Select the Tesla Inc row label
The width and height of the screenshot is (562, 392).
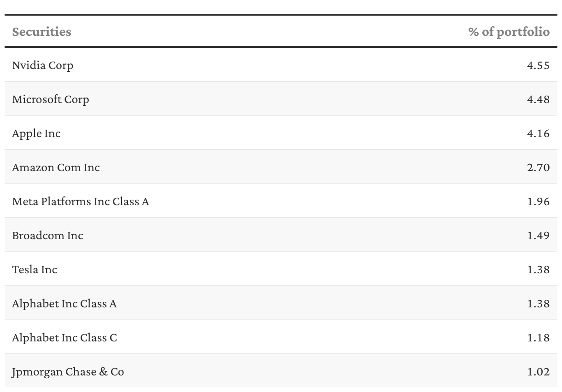(x=35, y=270)
